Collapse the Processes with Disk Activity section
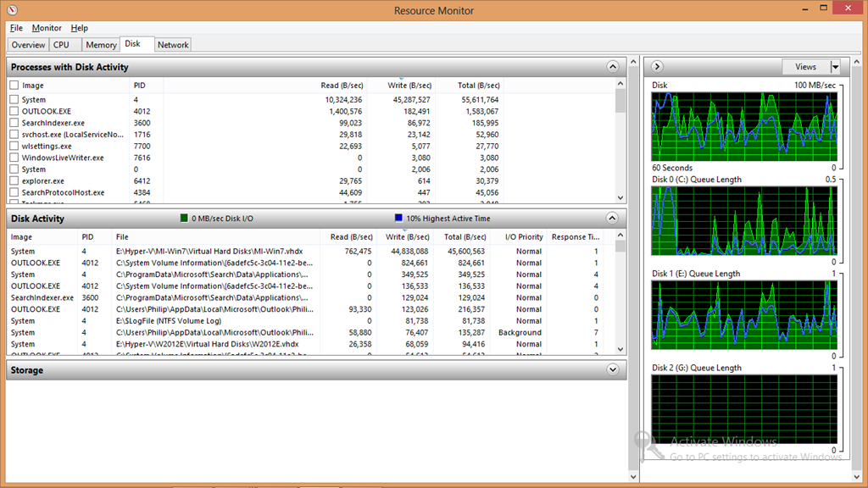Screen dimensions: 868x488 [x=612, y=67]
